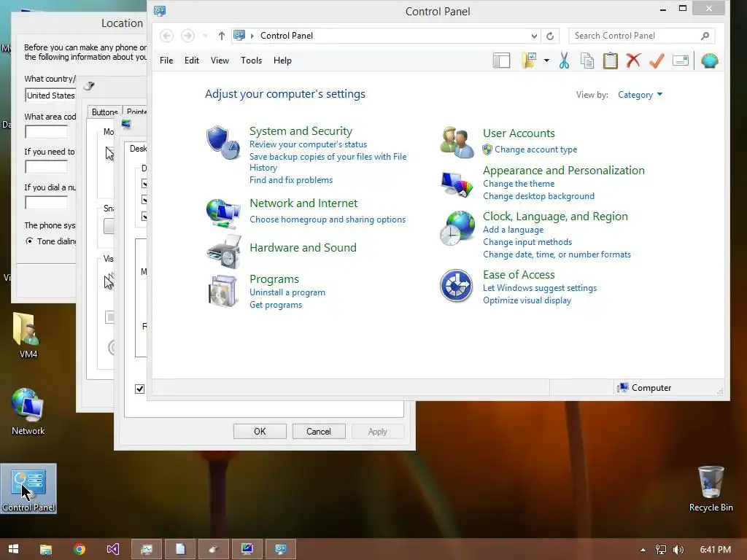This screenshot has width=747, height=560.
Task: Open the country dropdown in Location window
Action: tap(50, 96)
